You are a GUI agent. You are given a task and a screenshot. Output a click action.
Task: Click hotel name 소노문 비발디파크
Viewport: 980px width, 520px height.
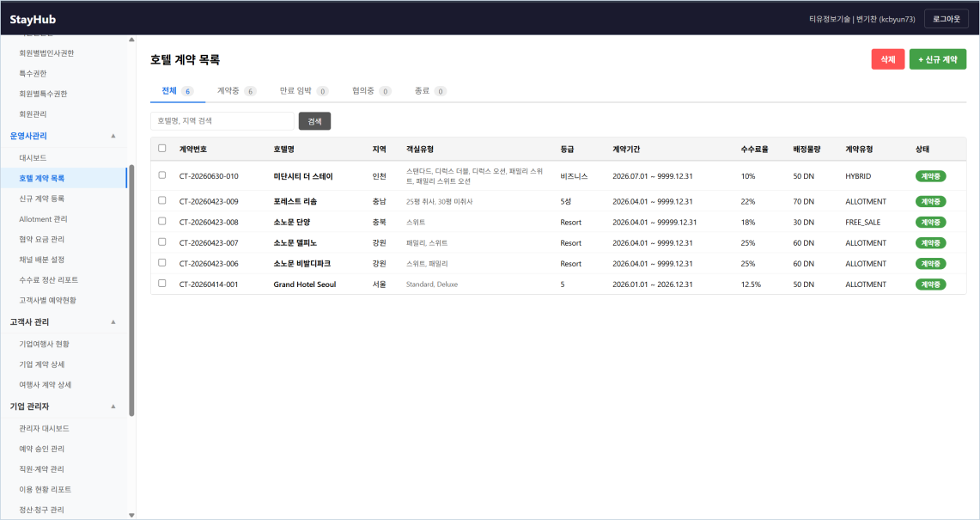click(x=301, y=264)
